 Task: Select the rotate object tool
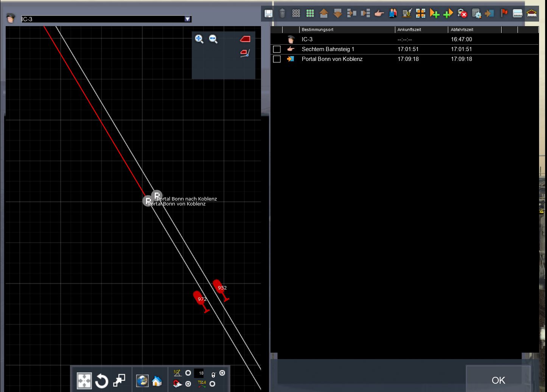101,381
